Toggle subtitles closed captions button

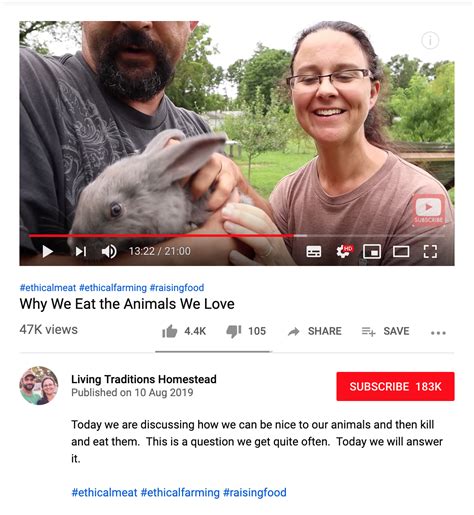point(314,252)
